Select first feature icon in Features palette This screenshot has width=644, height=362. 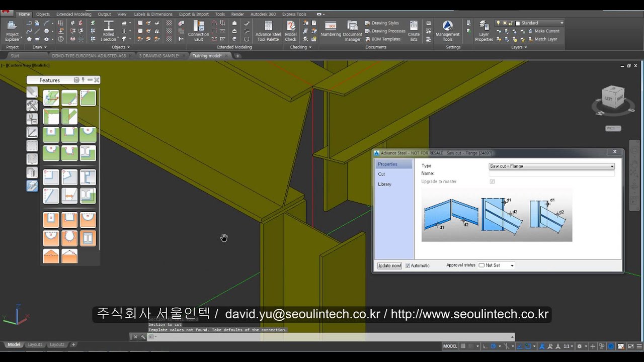click(51, 98)
